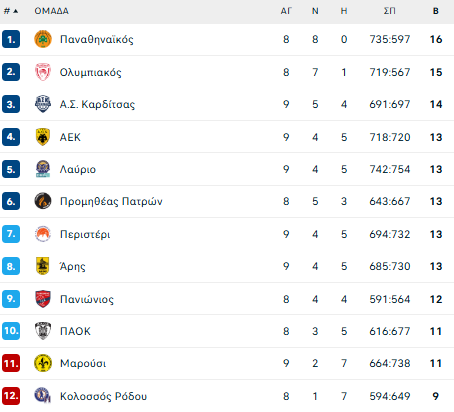Open the ΠΑΟΚ black-and-white crest
Image resolution: width=454 pixels, height=412 pixels.
pyautogui.click(x=43, y=331)
